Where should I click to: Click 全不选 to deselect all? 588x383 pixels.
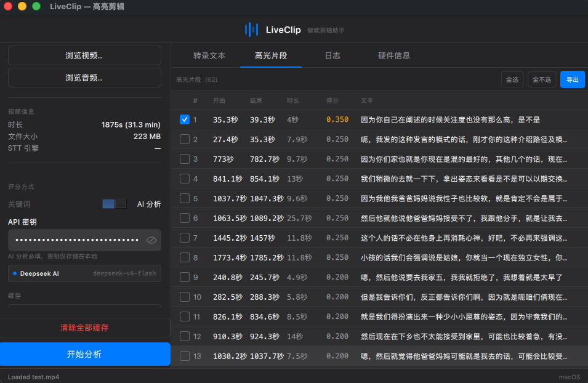(x=541, y=79)
